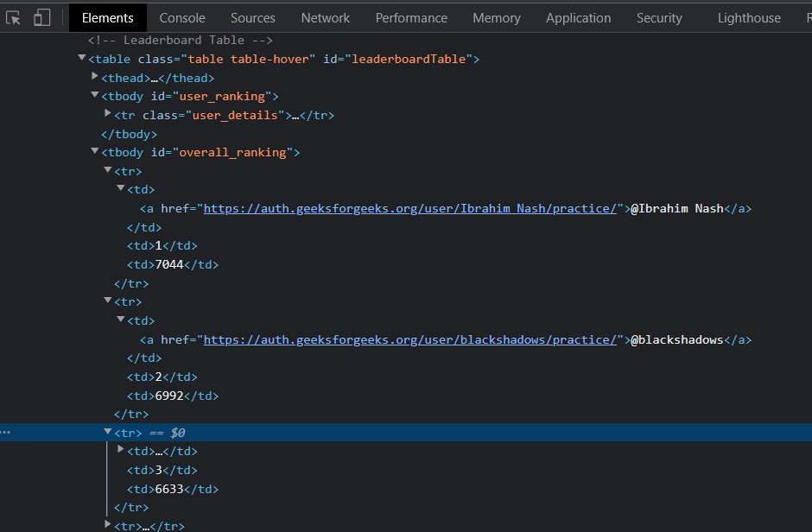The width and height of the screenshot is (812, 532).
Task: Select the td with value 7044
Action: point(173,264)
